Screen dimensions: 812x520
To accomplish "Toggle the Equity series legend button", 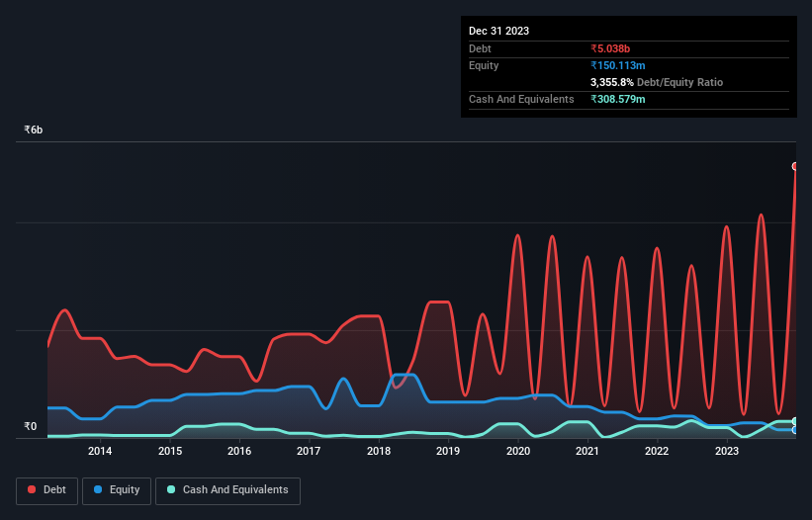I will point(117,490).
